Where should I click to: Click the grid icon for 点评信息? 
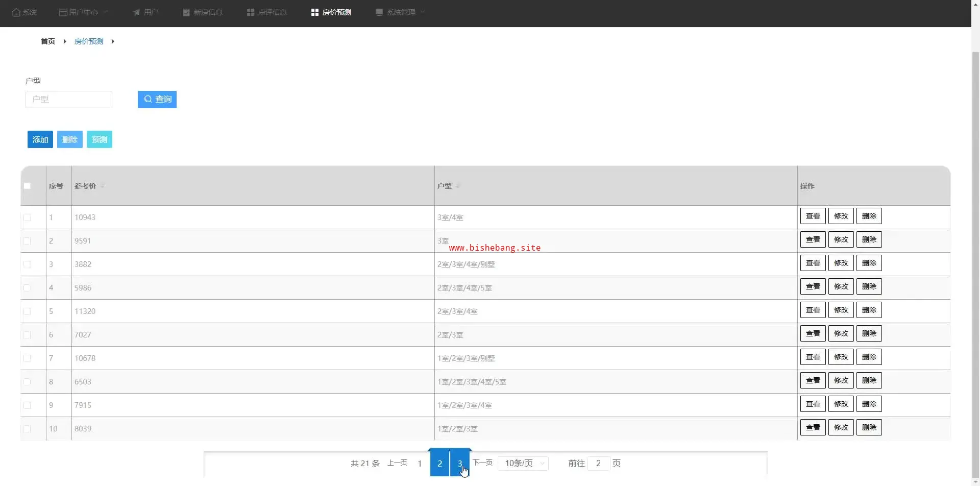click(x=251, y=12)
